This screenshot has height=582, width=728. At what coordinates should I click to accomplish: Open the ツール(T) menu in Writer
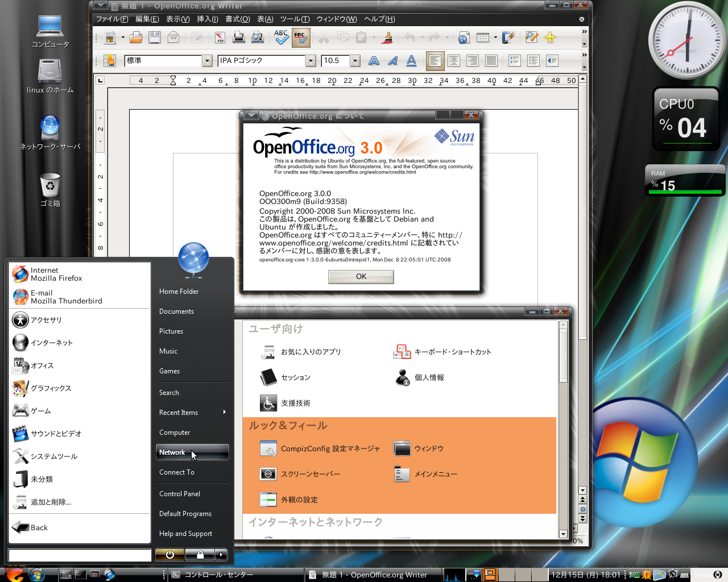(x=295, y=19)
